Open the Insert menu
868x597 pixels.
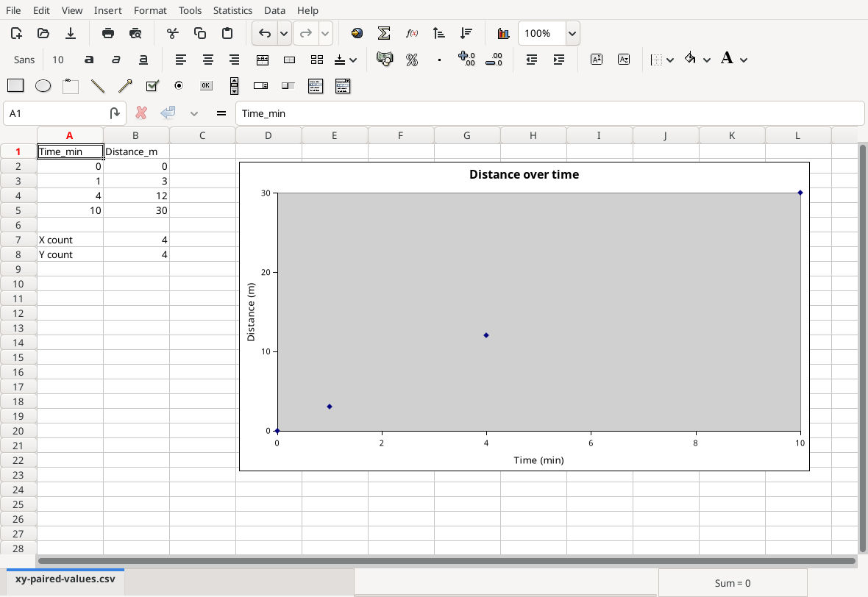pos(107,10)
